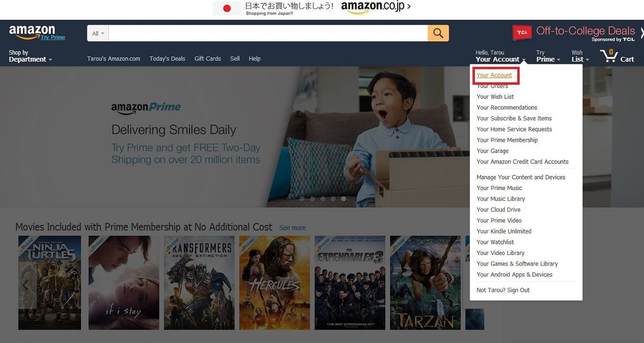Choose Your Music Library
The width and height of the screenshot is (644, 343).
pos(501,199)
